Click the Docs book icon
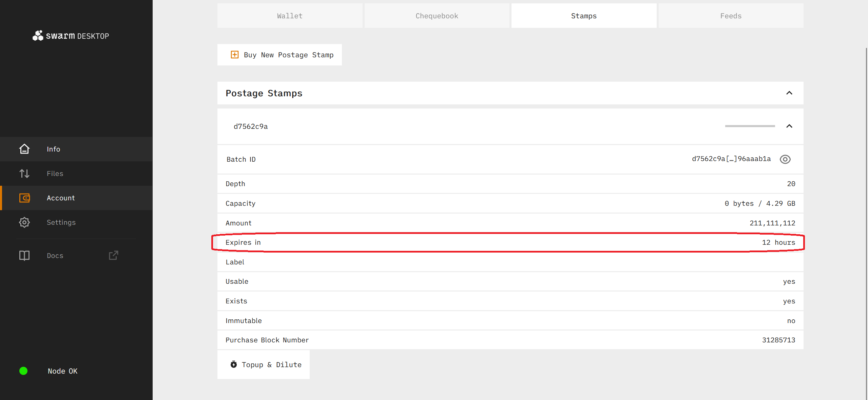The height and width of the screenshot is (400, 868). point(24,256)
